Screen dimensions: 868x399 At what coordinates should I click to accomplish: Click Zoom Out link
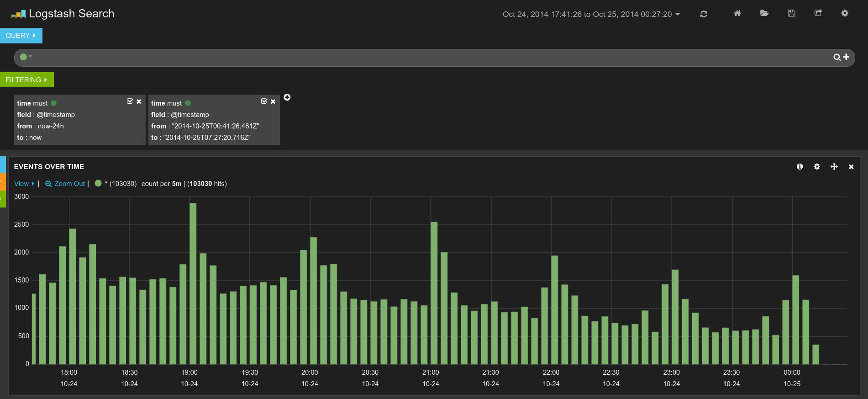coord(65,184)
